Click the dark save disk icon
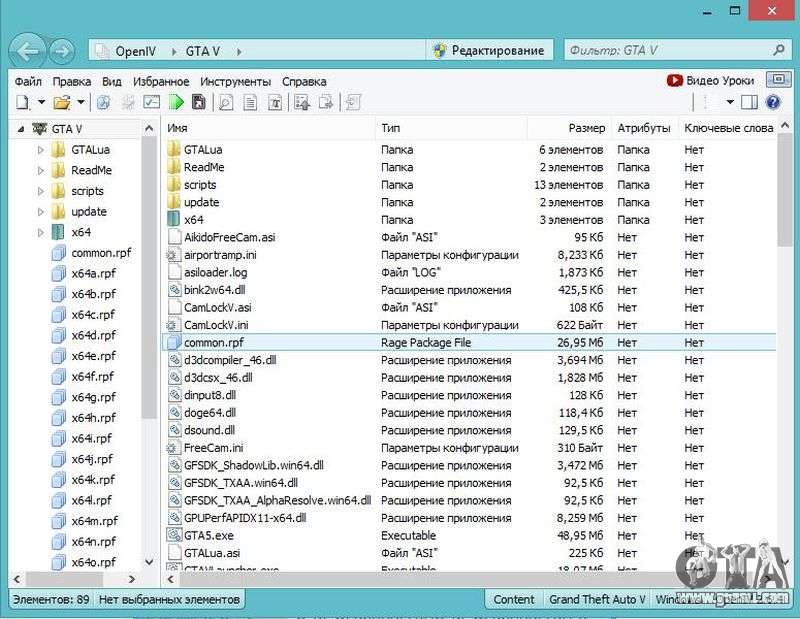Image resolution: width=800 pixels, height=619 pixels. [x=198, y=102]
